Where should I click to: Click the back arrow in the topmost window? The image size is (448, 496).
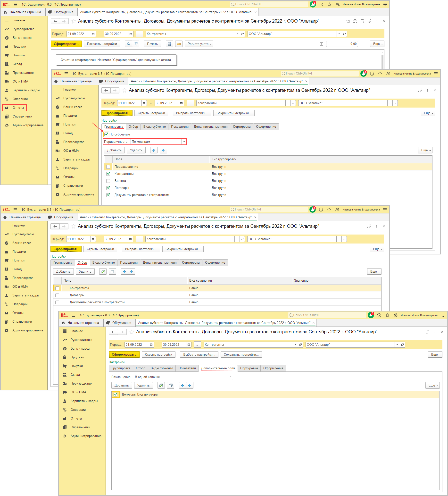point(55,21)
